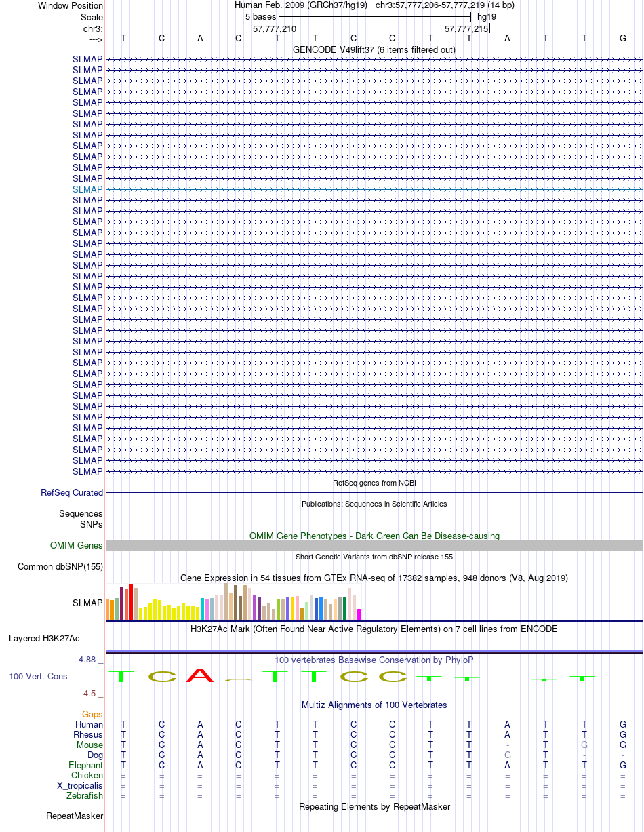Click the arrow label under chr3:
Viewport: 644px width, 832px height.
tap(96, 39)
